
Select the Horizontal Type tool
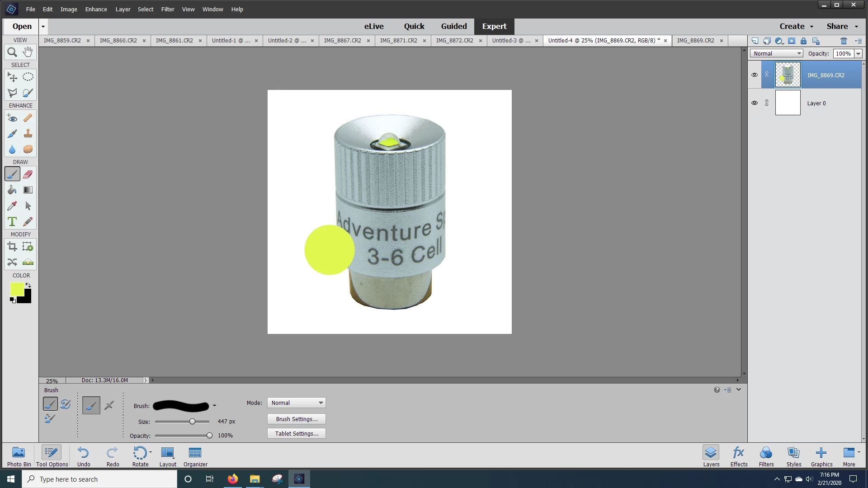[12, 221]
